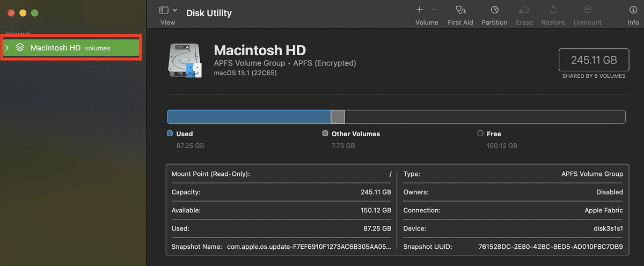Click the blue Used legend square
Viewport: 644px width, 266px height.
(170, 134)
